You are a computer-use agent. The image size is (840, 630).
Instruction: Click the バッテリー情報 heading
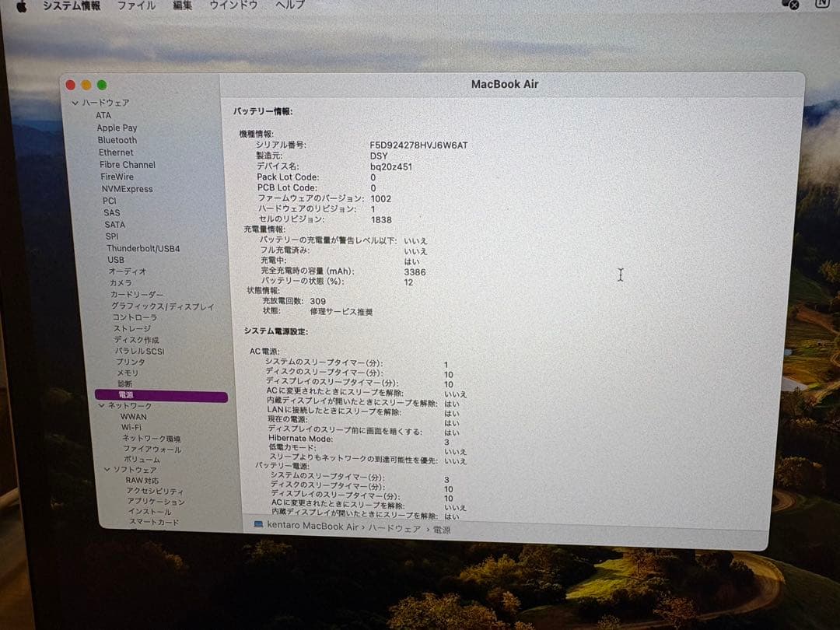pyautogui.click(x=263, y=111)
